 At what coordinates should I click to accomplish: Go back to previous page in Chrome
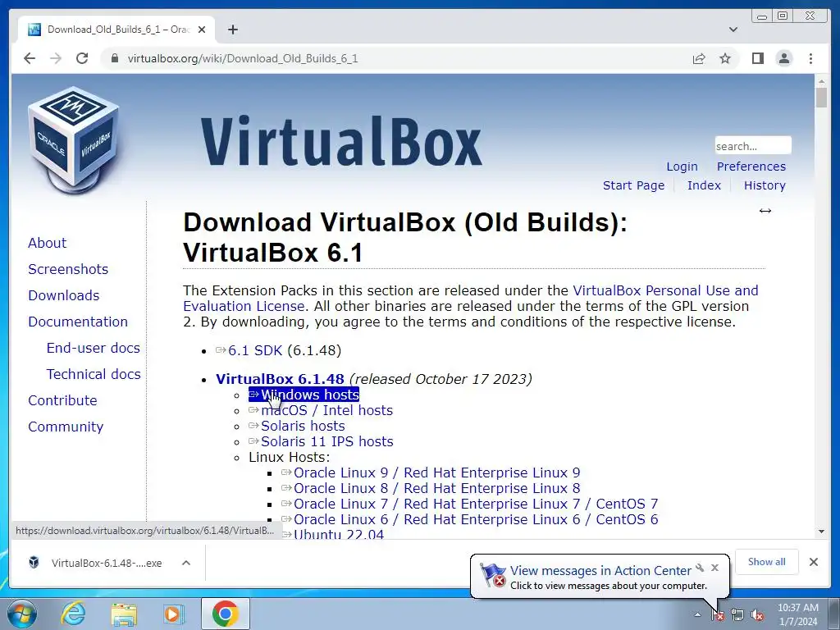pyautogui.click(x=30, y=58)
